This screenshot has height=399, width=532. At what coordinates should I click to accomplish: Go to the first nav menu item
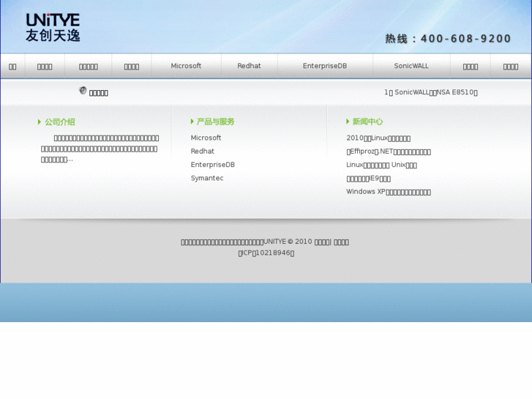12,67
